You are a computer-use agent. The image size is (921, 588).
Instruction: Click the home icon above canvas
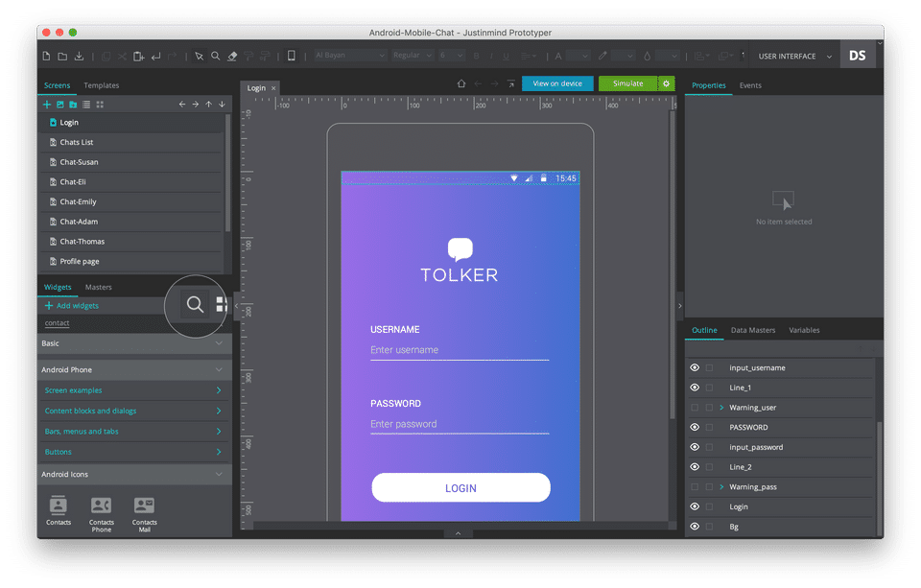pyautogui.click(x=461, y=84)
